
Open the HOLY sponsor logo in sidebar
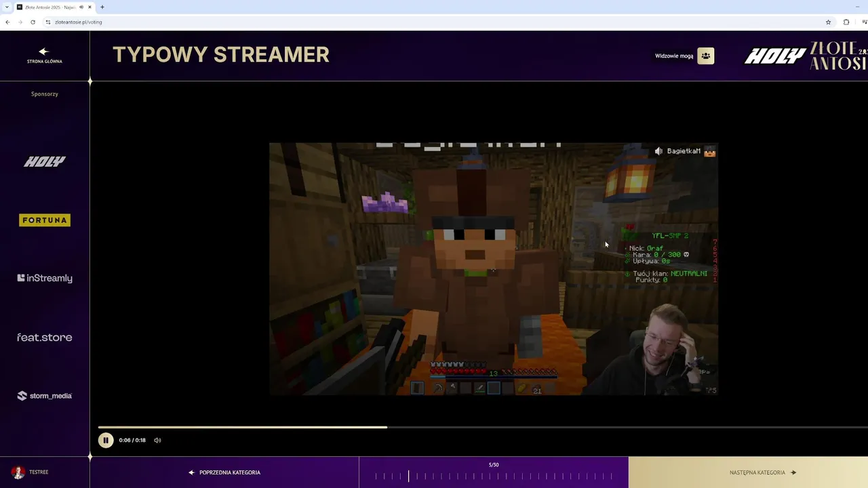45,161
